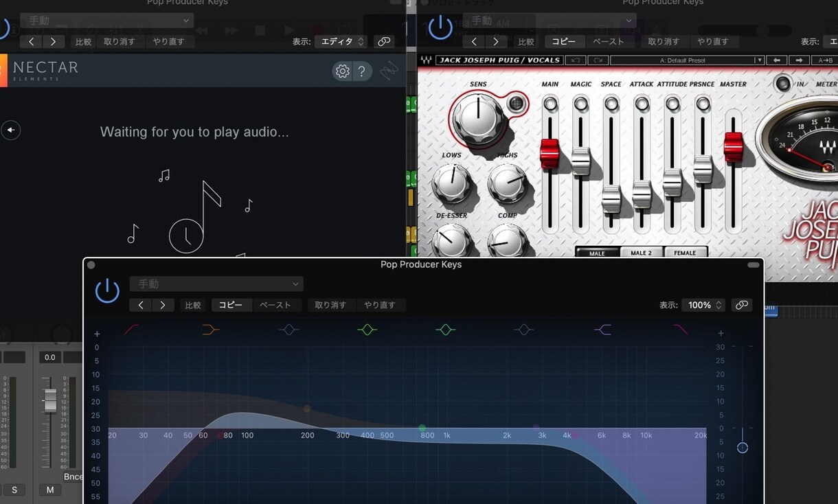Click 比較 in Channel EQ window
838x504 pixels.
tap(193, 305)
